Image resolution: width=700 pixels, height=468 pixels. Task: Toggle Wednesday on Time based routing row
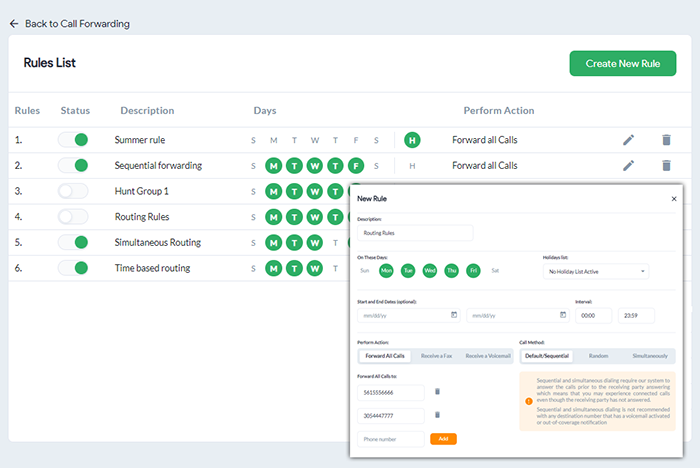315,268
